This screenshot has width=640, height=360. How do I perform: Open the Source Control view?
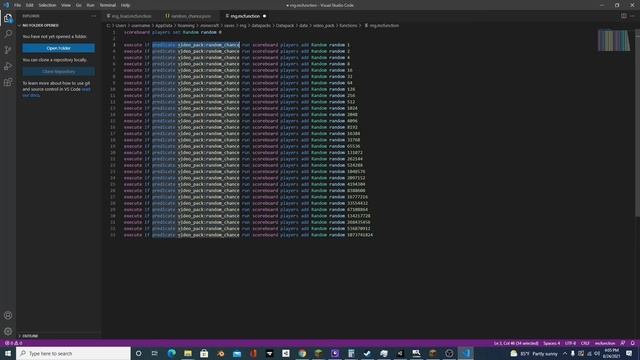[x=8, y=50]
